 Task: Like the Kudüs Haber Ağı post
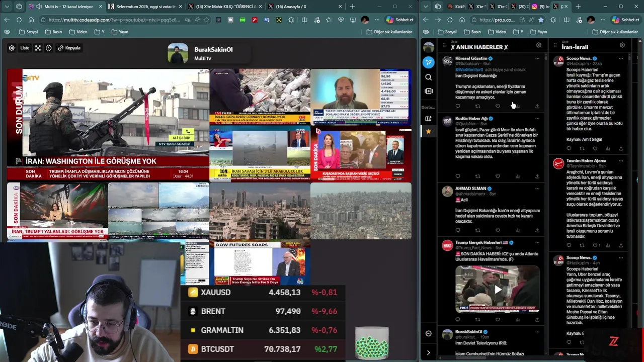coord(498,176)
